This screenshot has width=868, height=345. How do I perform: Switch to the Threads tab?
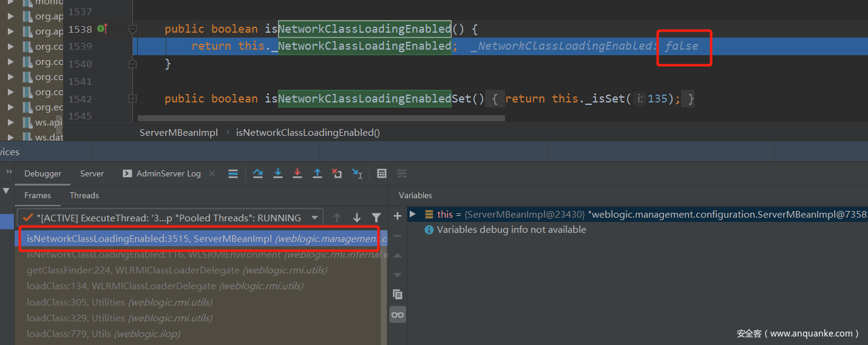(x=84, y=195)
